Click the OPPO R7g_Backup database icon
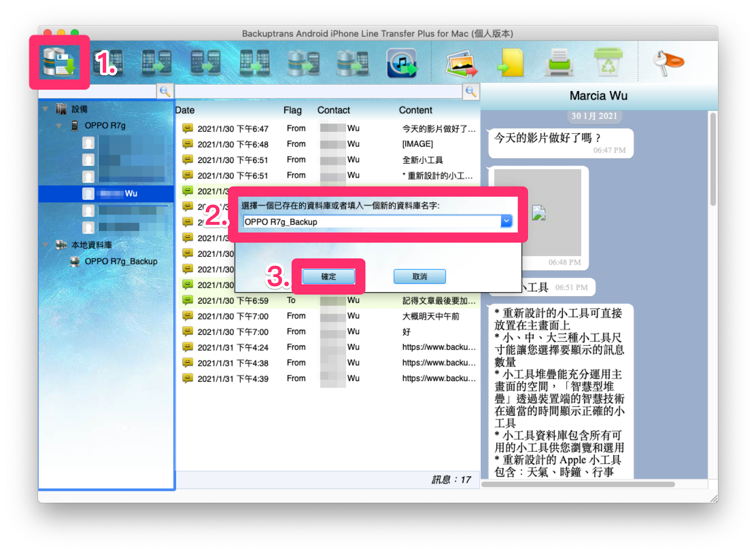 [x=75, y=261]
